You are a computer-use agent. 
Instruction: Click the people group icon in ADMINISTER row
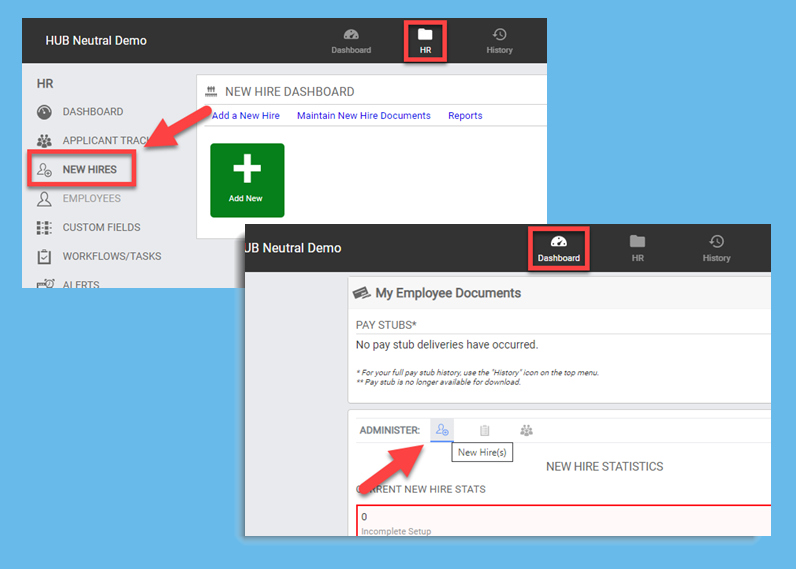point(526,430)
